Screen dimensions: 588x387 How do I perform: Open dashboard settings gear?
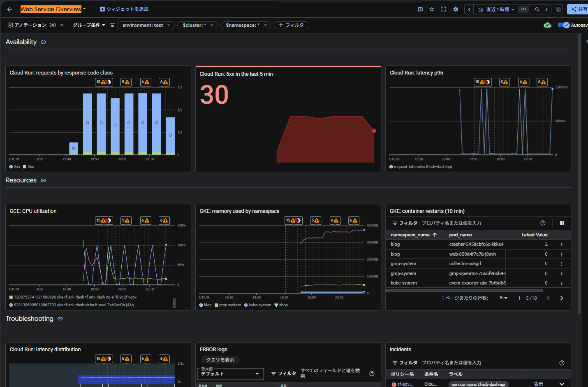pyautogui.click(x=456, y=9)
